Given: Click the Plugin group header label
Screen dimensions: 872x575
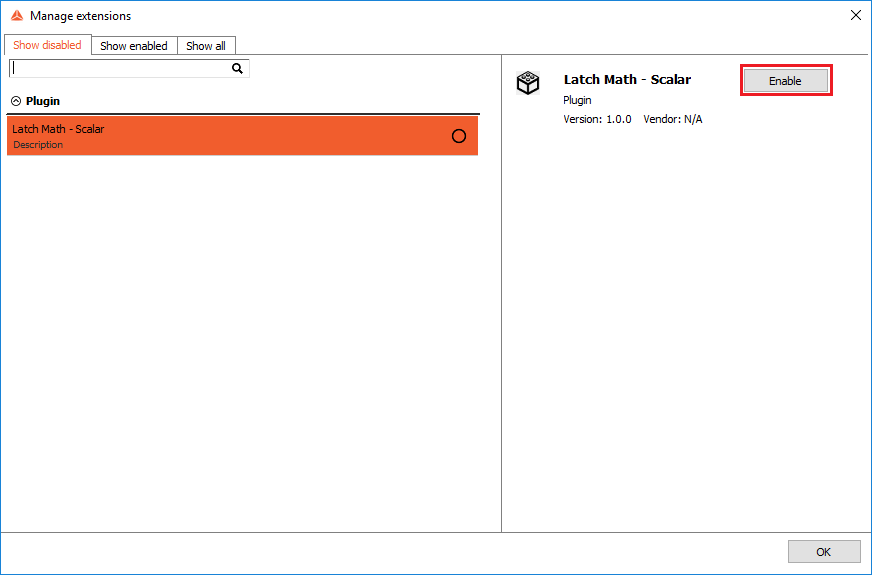Looking at the screenshot, I should 43,101.
